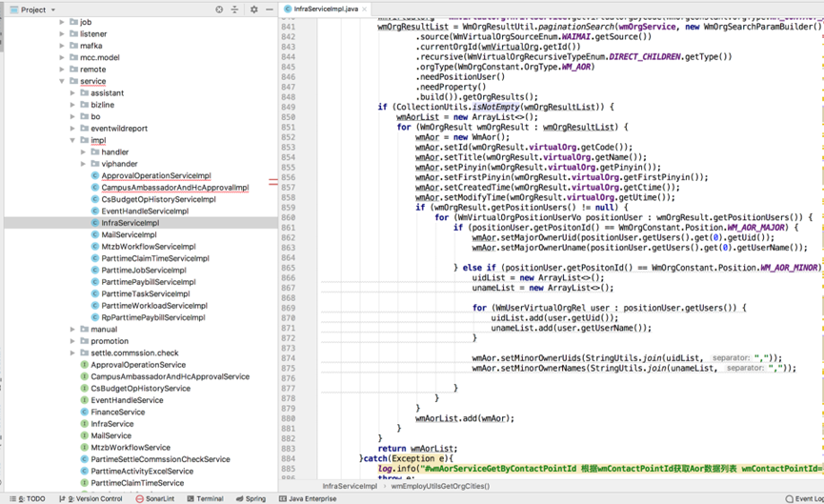Open the Spring tool window
Screen dimensions: 824x504
click(251, 498)
